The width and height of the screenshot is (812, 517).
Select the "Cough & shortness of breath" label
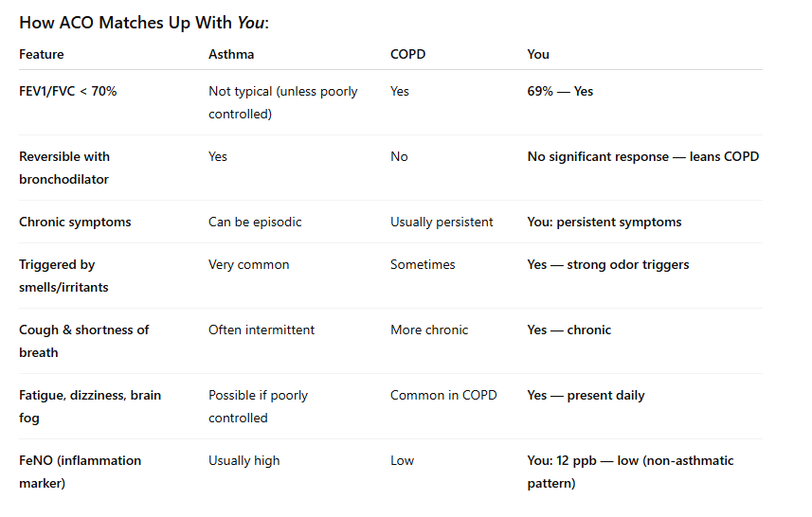tap(84, 341)
